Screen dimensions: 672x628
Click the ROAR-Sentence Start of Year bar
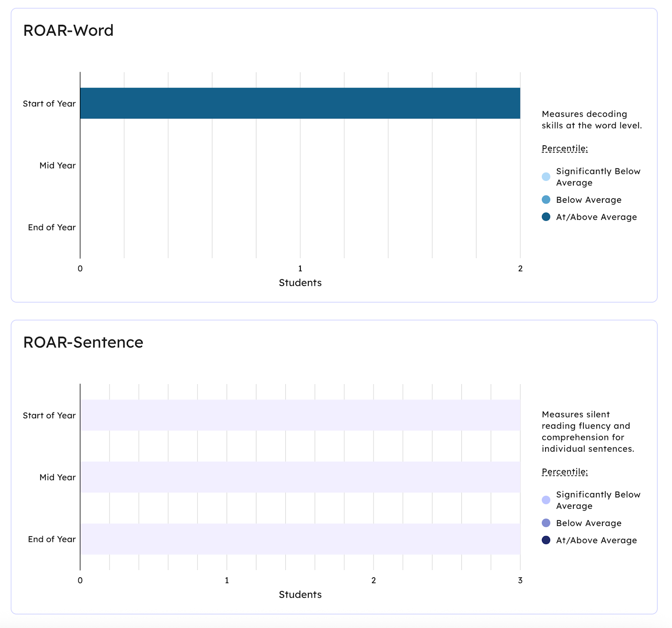300,415
